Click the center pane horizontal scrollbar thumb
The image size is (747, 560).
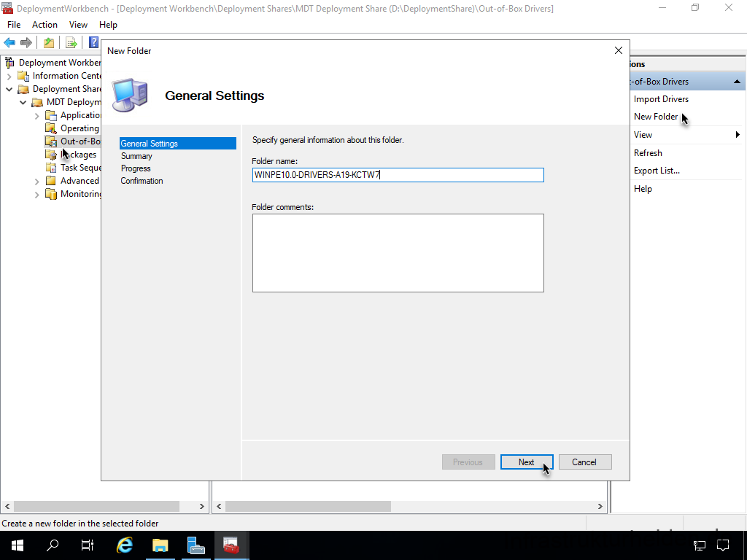pyautogui.click(x=308, y=506)
